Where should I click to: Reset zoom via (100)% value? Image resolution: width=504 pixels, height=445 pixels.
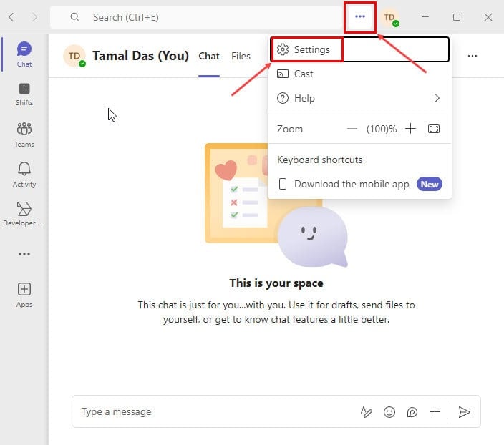[x=381, y=129]
